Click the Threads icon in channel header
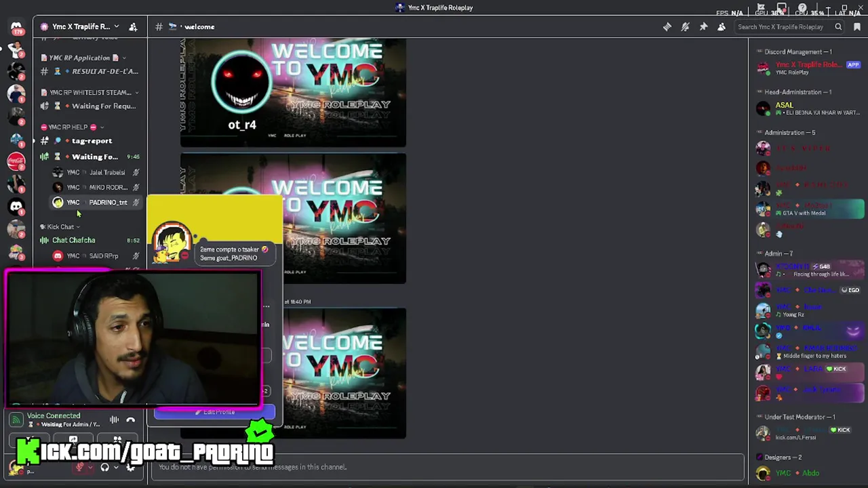 667,26
